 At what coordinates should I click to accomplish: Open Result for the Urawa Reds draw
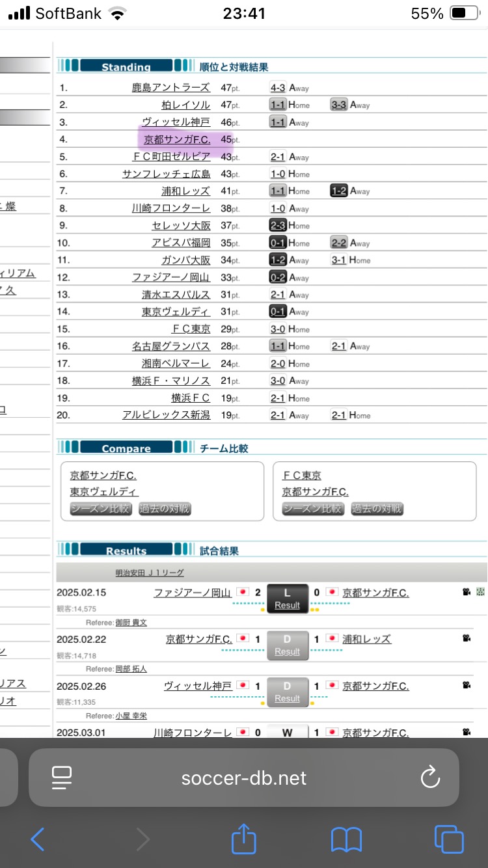(287, 652)
